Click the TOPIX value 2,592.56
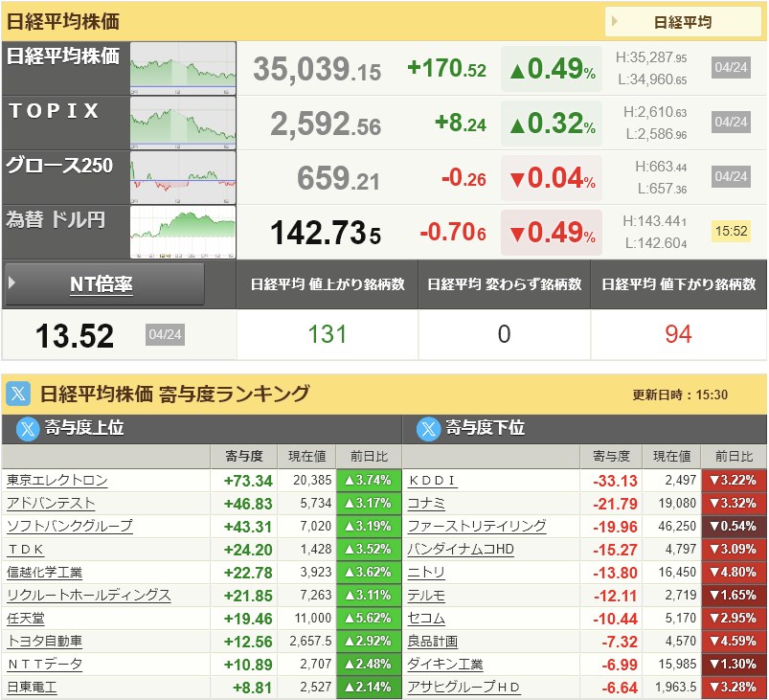Screen dimensions: 769x700 326,124
